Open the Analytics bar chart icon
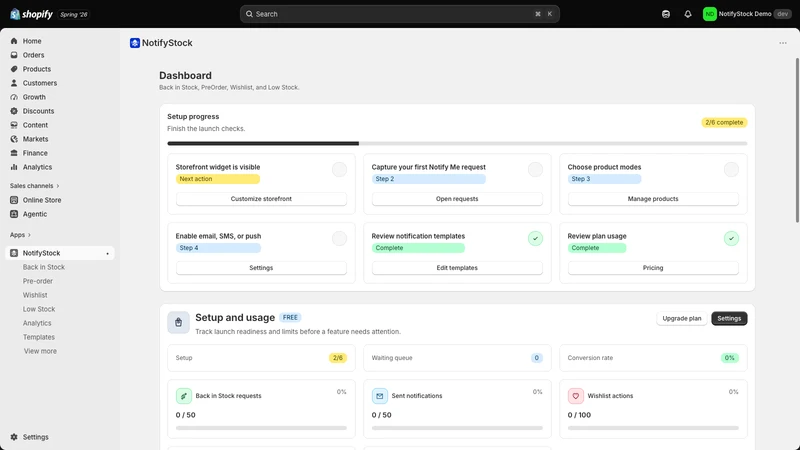The height and width of the screenshot is (450, 800). click(x=14, y=167)
